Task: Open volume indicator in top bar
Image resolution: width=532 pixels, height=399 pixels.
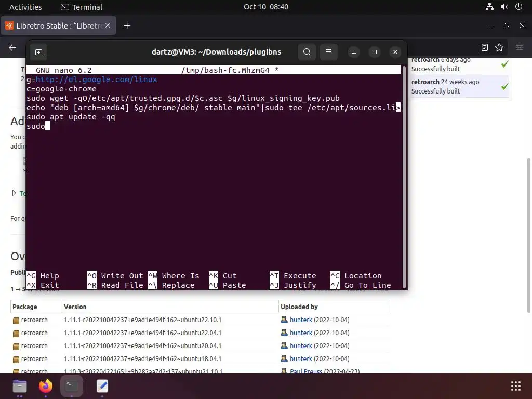Action: [x=504, y=7]
